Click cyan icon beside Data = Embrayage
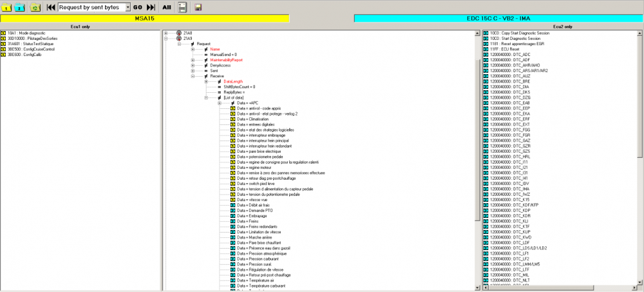The height and width of the screenshot is (292, 644). 233,215
